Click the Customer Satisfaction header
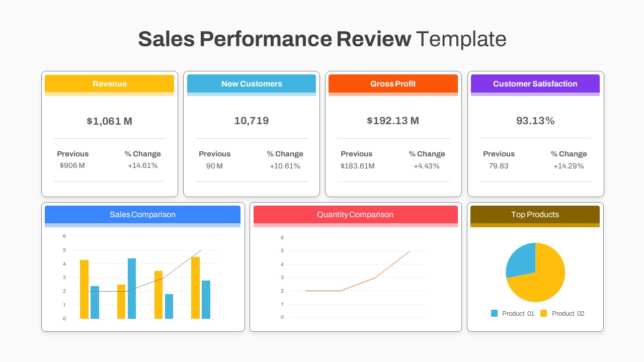The image size is (644, 362). tap(535, 84)
